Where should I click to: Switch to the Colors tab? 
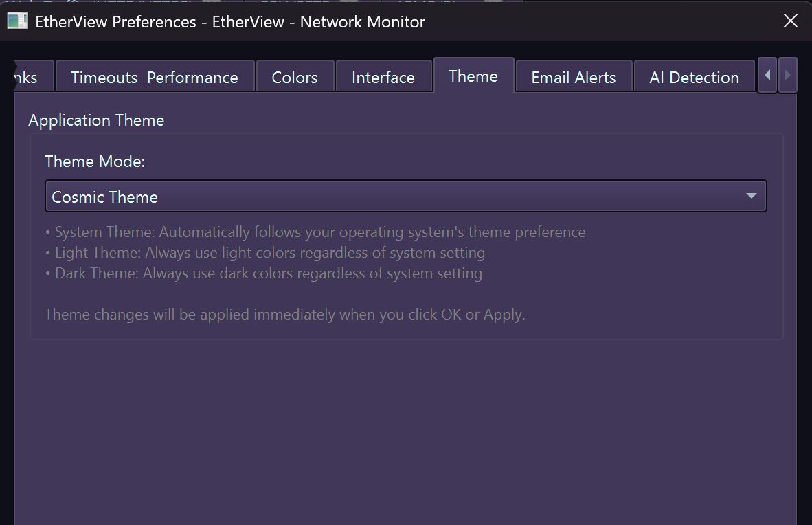[x=295, y=77]
